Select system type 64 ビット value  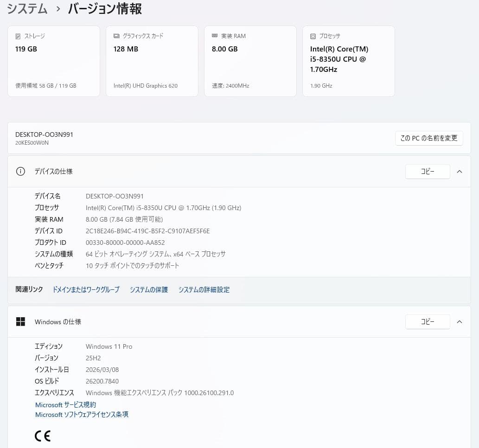[155, 254]
